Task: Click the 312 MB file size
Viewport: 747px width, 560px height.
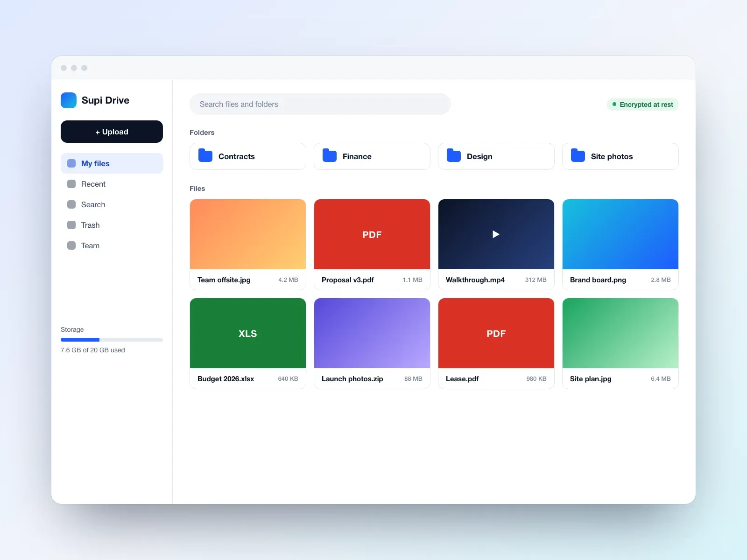Action: pyautogui.click(x=536, y=280)
